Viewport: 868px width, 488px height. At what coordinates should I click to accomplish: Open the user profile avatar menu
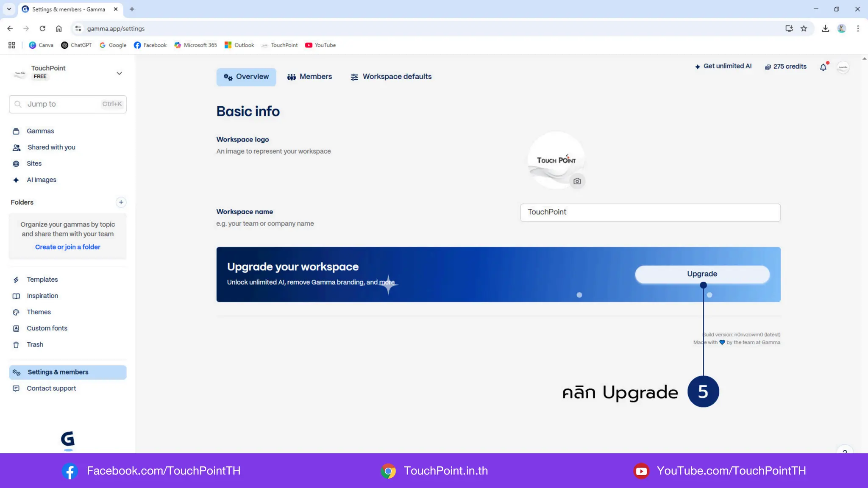point(843,67)
